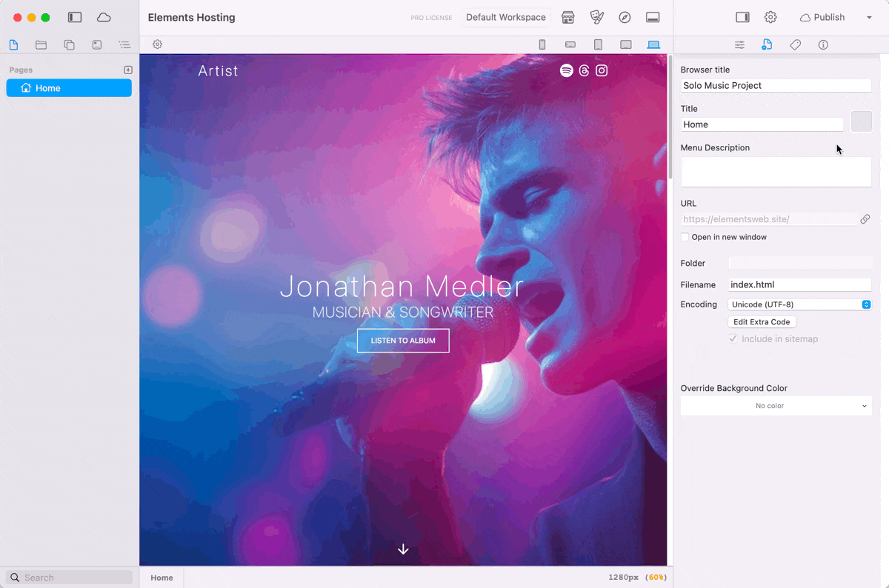Open the marketplace store icon
The height and width of the screenshot is (588, 889).
[x=568, y=18]
